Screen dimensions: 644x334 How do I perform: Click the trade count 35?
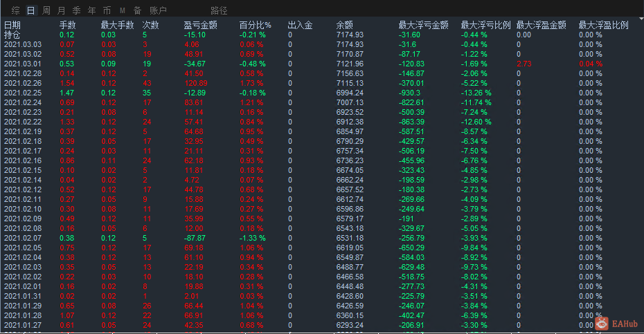point(147,93)
